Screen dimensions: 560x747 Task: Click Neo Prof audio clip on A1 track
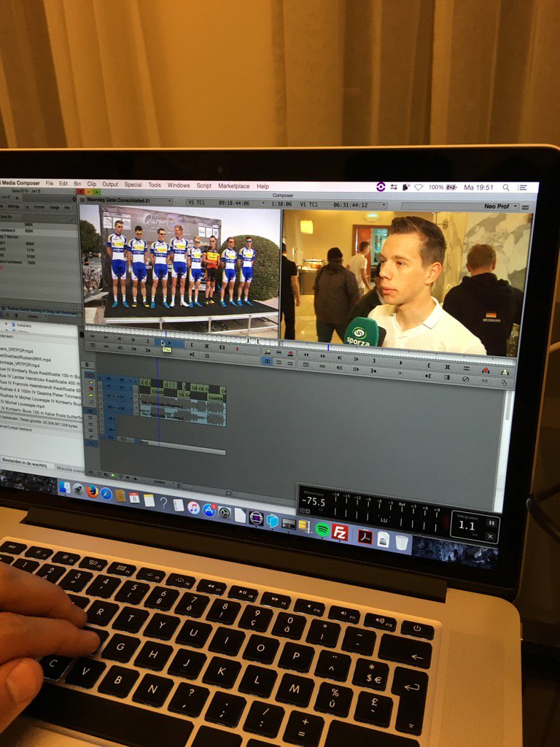pyautogui.click(x=182, y=404)
